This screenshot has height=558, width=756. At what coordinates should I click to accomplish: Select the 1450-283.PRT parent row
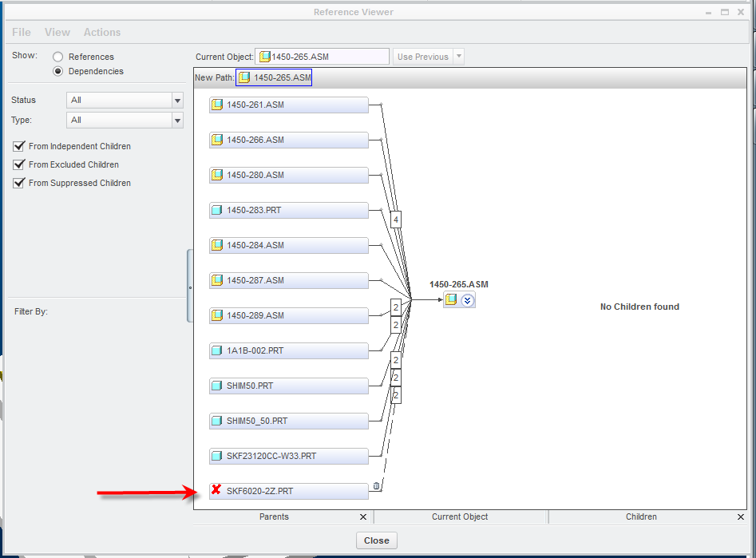[x=289, y=210]
